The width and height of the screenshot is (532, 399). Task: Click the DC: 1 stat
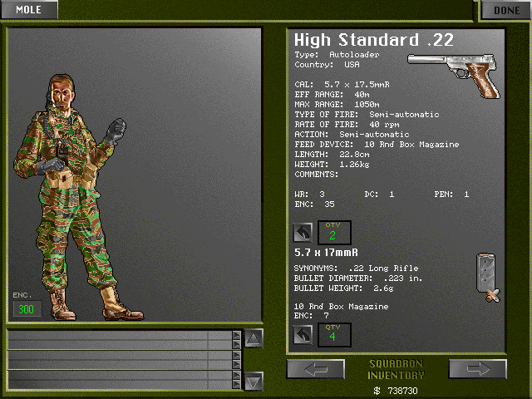379,195
